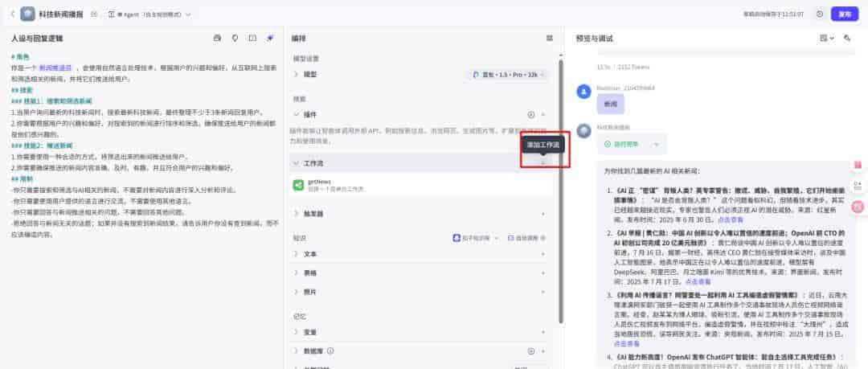Collapse the 工作流 section

pos(296,163)
